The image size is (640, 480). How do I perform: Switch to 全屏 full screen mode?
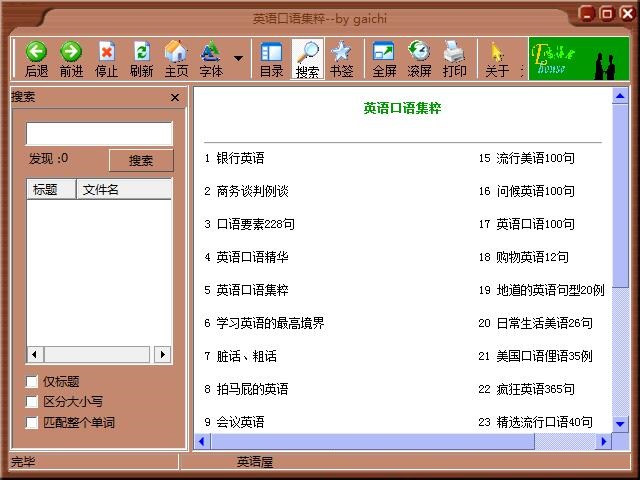(384, 59)
